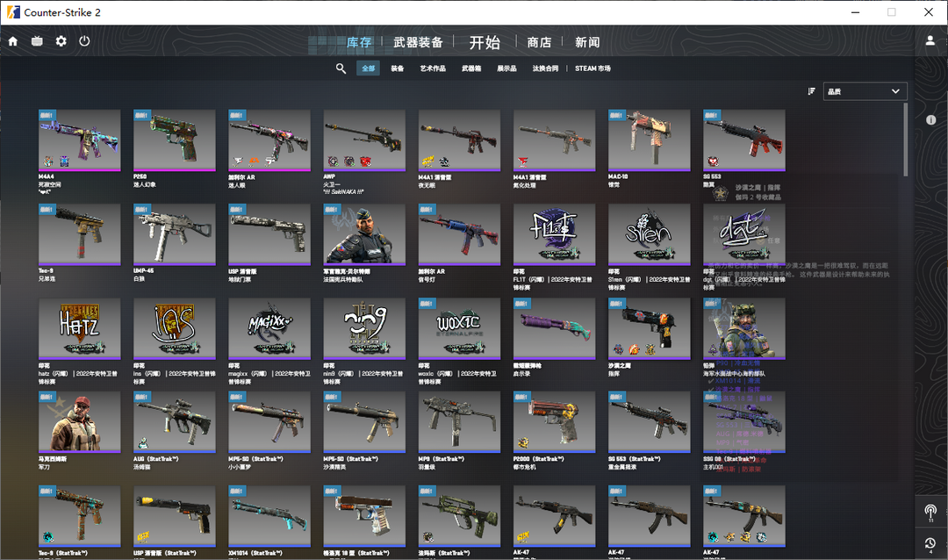Select the MP5-SD 小小噩梦 item
948x560 pixels.
tap(269, 422)
